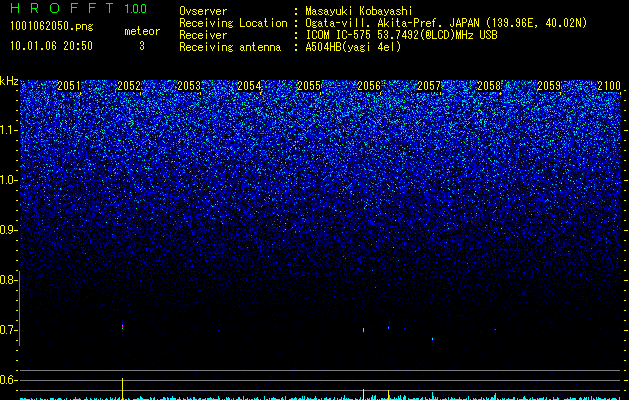Screen dimensions: 629x400
Task: Click the kHz axis unit label
Action: (9, 81)
